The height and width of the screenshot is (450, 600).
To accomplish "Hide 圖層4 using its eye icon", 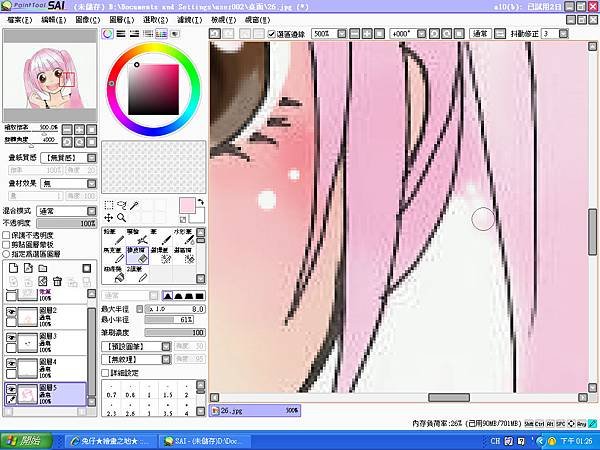I will point(11,364).
